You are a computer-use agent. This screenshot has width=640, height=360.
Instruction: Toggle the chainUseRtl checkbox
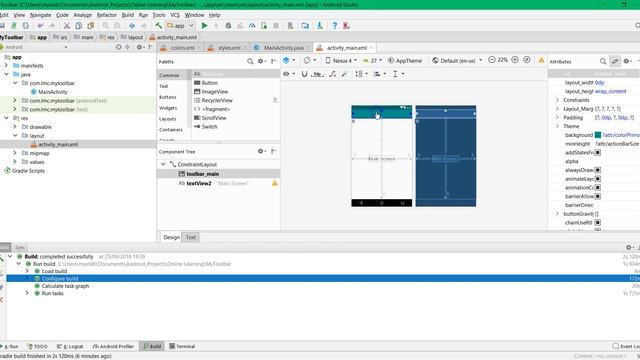point(598,223)
